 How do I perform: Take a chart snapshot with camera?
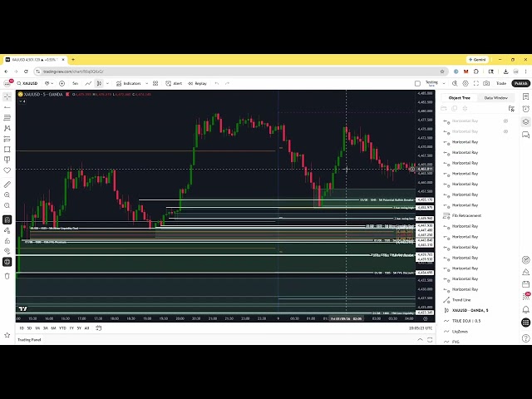486,83
